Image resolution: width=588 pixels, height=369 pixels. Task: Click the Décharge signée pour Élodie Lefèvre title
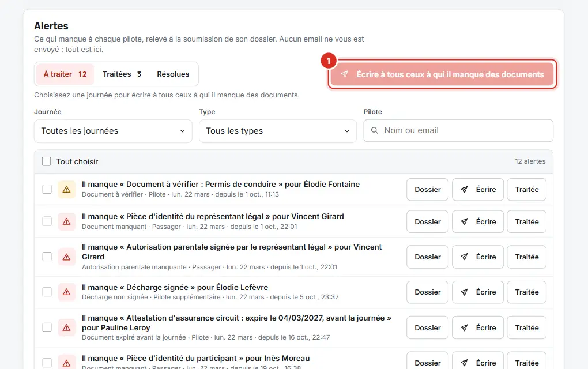click(175, 287)
